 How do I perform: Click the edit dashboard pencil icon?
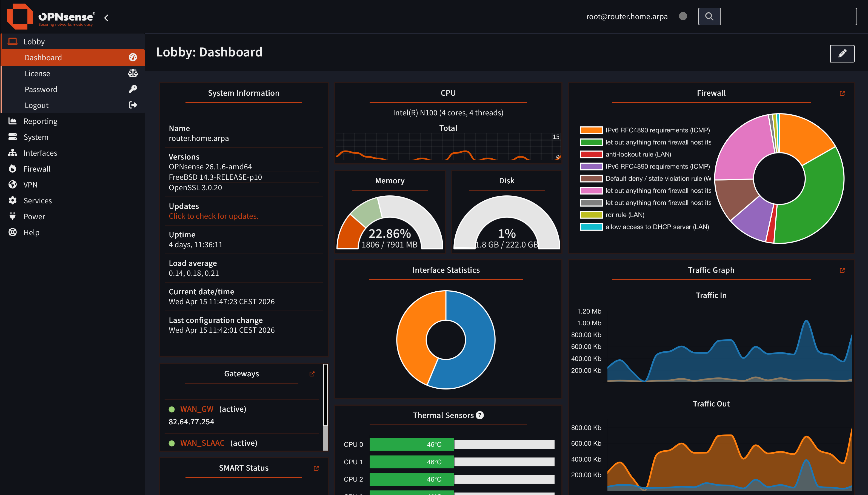point(842,53)
